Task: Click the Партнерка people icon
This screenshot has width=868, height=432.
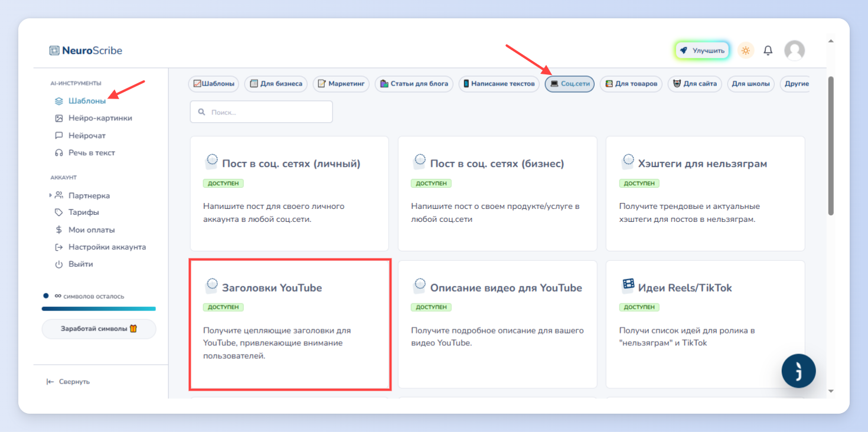Action: pos(59,195)
